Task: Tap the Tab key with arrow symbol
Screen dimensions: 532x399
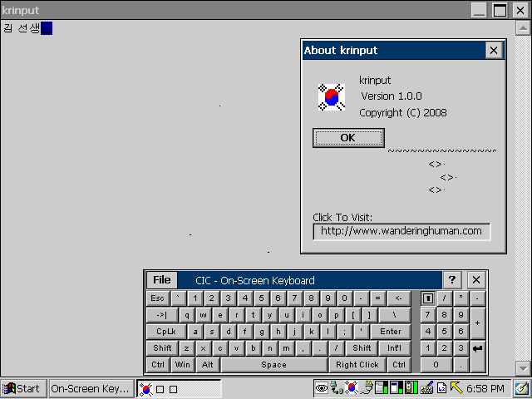Action: (x=162, y=315)
